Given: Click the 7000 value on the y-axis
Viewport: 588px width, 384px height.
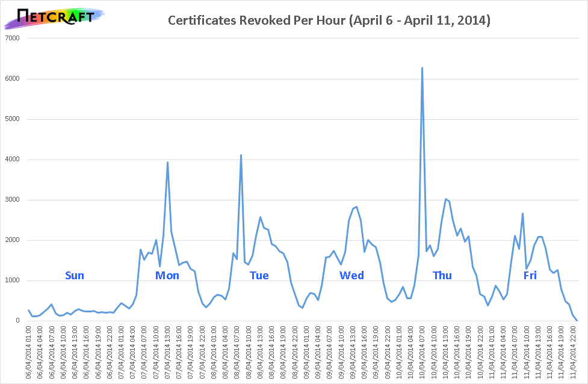Looking at the screenshot, I should click(x=12, y=39).
